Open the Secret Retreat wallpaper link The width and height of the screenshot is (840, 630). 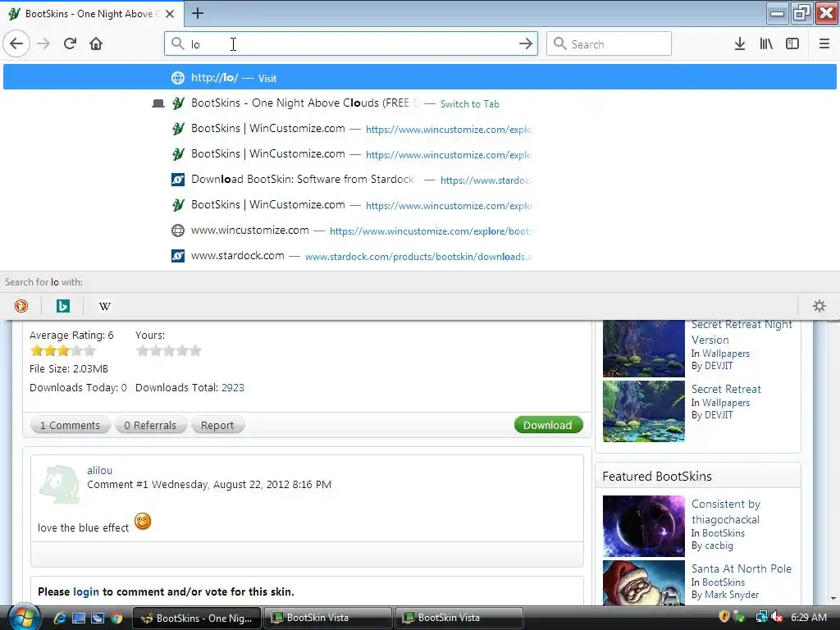726,389
